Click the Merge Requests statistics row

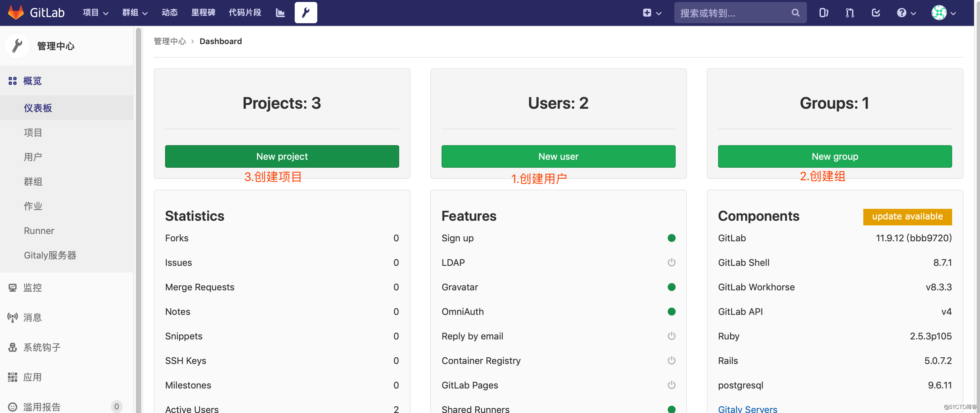point(282,287)
